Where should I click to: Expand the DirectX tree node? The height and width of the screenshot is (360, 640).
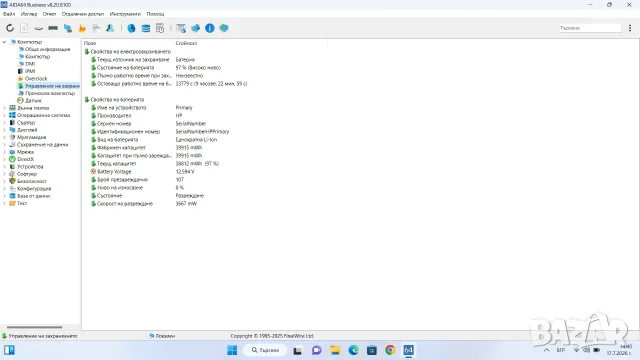tap(4, 160)
